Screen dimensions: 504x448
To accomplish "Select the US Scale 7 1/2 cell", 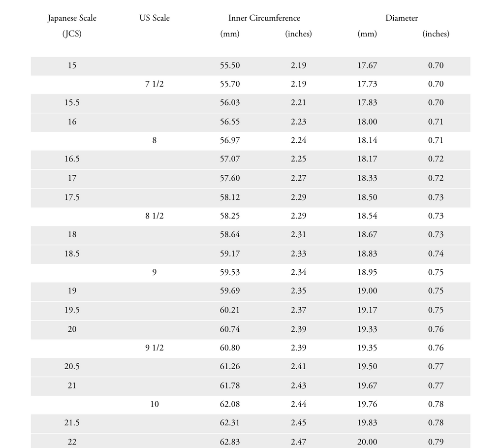I will click(x=154, y=84).
